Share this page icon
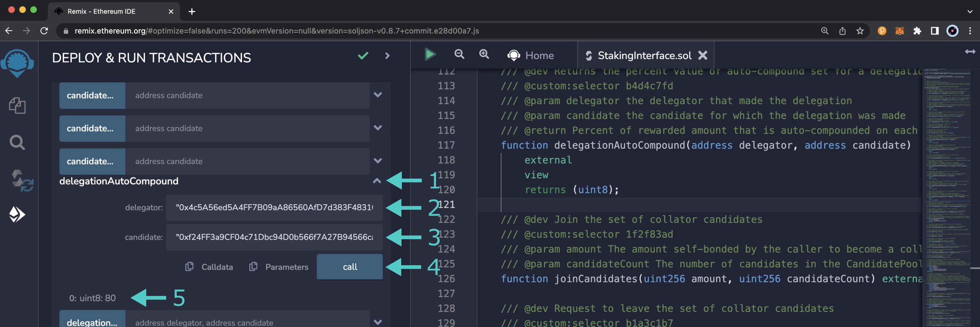The image size is (980, 327). (x=842, y=31)
